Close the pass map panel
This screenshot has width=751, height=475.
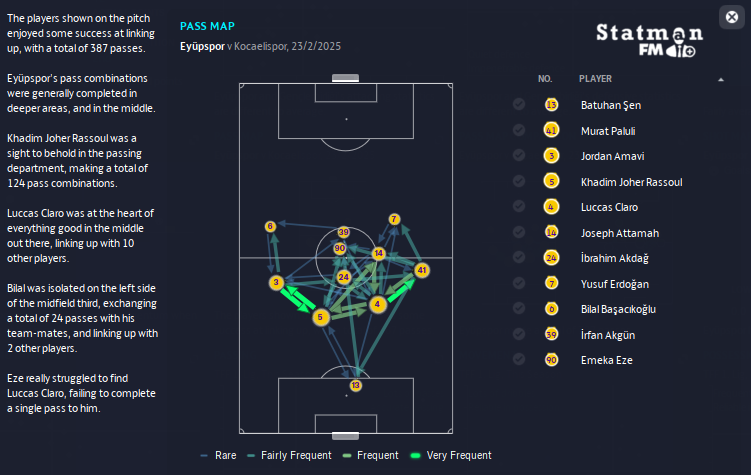point(729,16)
